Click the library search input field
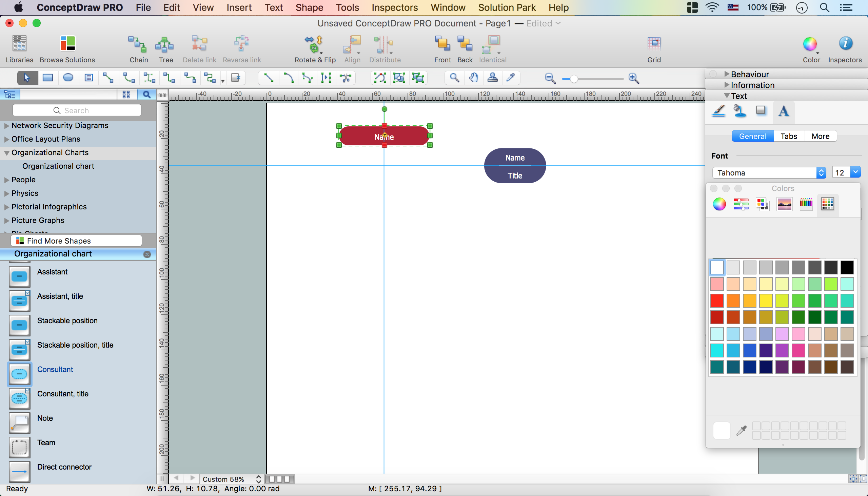 pos(77,110)
